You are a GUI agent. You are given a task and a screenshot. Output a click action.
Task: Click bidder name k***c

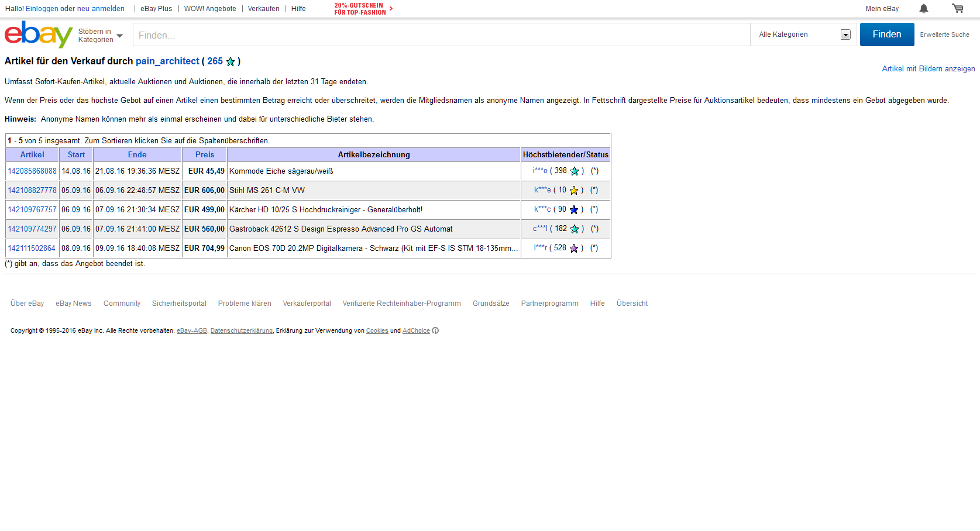coord(542,209)
